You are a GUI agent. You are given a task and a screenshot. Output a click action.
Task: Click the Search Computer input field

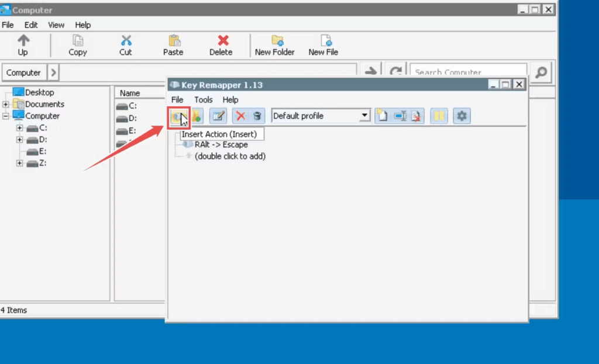[468, 72]
